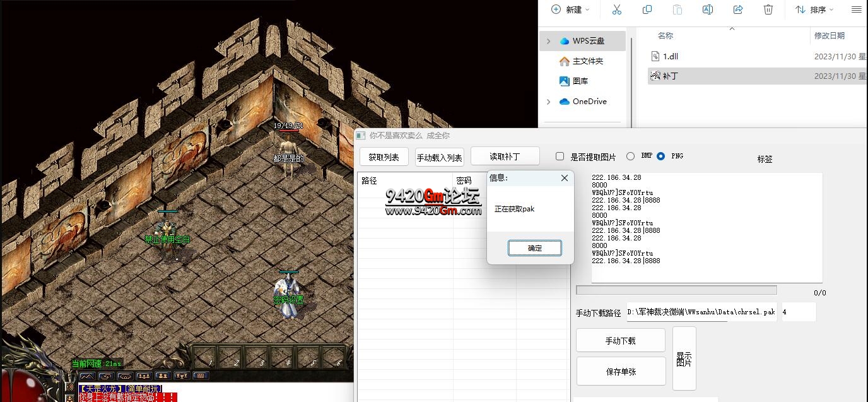Click the 标签 label in the tool window

pos(765,159)
